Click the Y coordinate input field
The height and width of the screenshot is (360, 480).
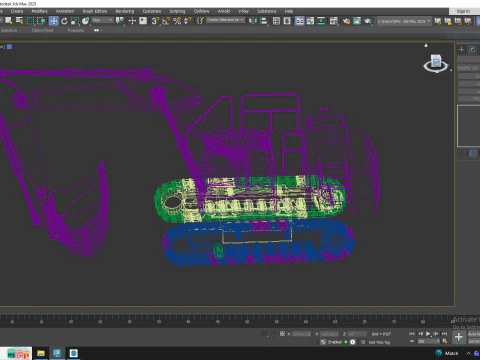click(x=329, y=334)
